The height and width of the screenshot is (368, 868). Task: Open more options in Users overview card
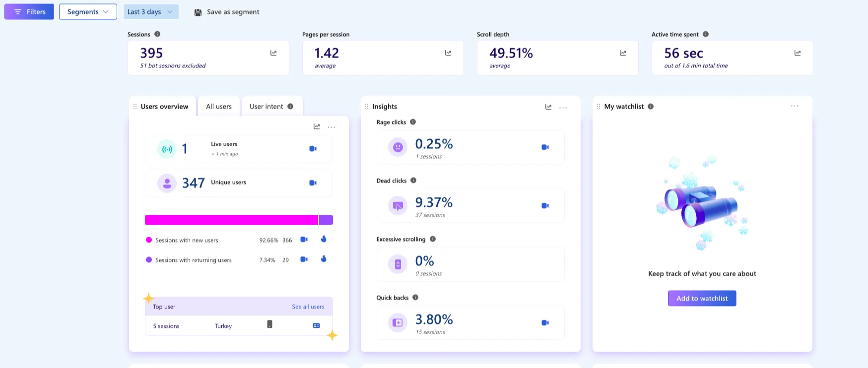[332, 127]
